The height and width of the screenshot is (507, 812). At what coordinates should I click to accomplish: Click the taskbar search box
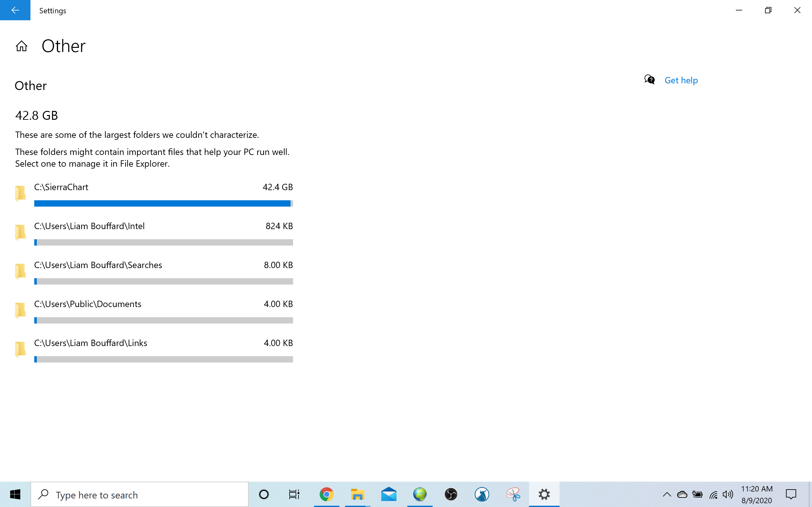click(x=139, y=495)
